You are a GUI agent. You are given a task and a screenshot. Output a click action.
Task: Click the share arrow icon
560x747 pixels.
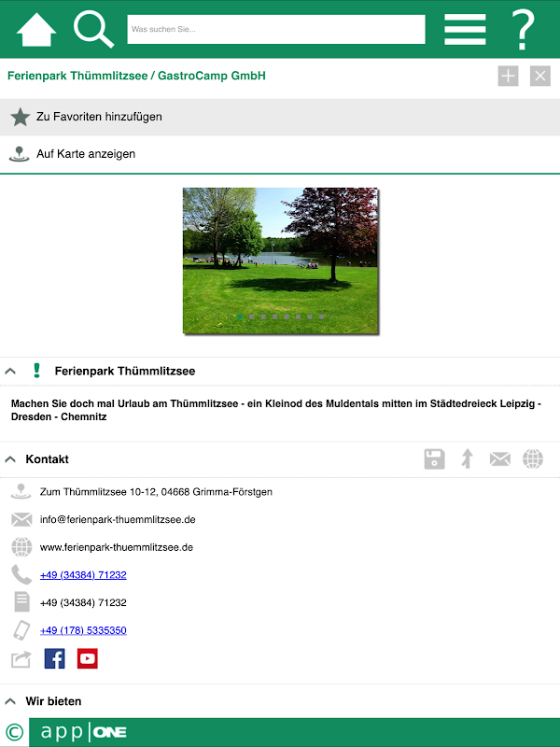(x=21, y=659)
